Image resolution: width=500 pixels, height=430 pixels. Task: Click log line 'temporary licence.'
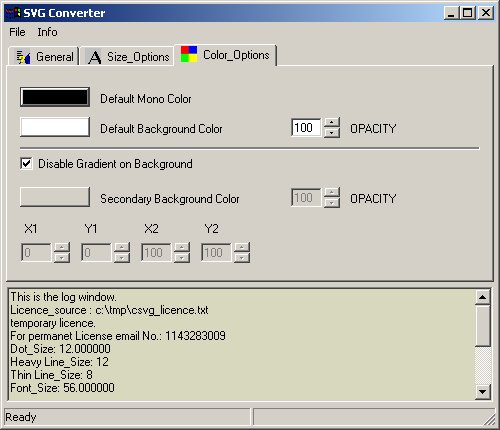(x=53, y=323)
